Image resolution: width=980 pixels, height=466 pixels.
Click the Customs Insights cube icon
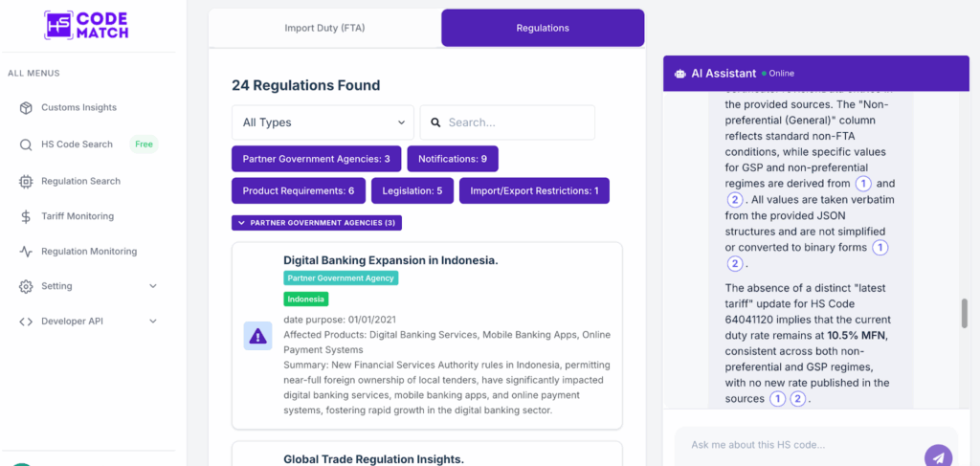pyautogui.click(x=26, y=108)
